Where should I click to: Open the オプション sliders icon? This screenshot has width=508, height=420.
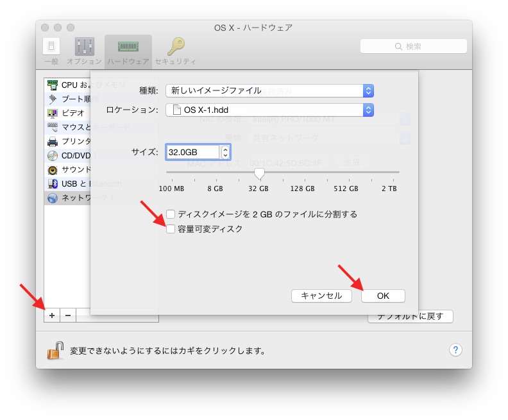pos(84,46)
